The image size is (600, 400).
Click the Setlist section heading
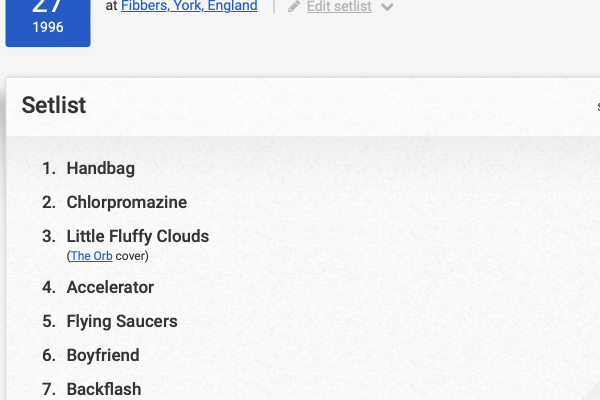click(54, 105)
